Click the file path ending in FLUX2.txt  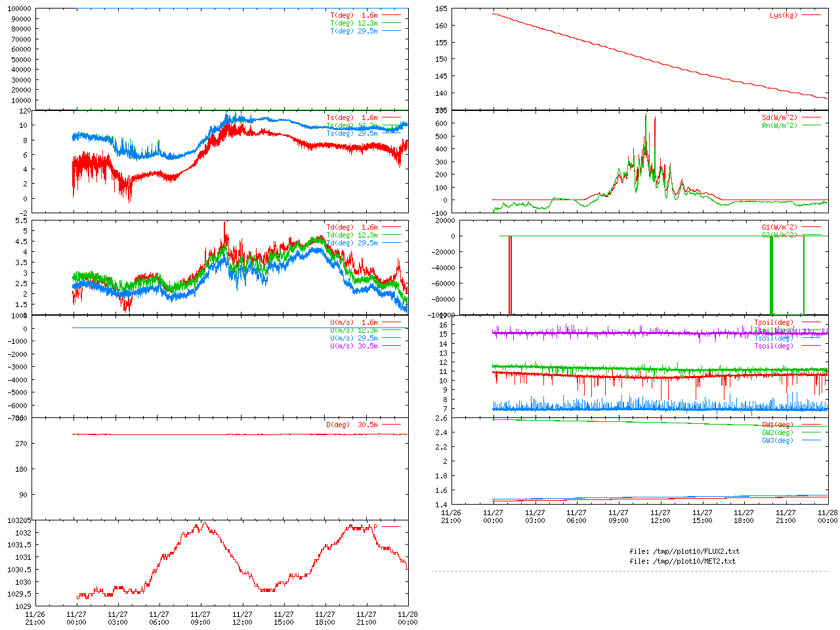coord(684,551)
